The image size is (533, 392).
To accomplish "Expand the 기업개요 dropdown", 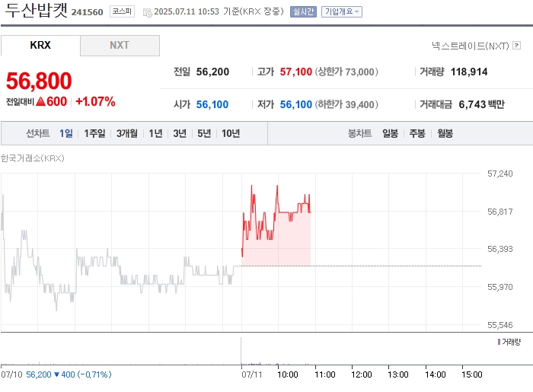I will [342, 12].
